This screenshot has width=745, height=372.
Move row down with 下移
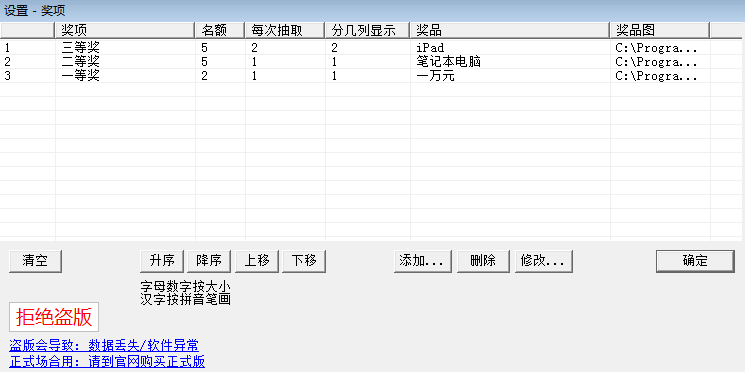pyautogui.click(x=304, y=261)
